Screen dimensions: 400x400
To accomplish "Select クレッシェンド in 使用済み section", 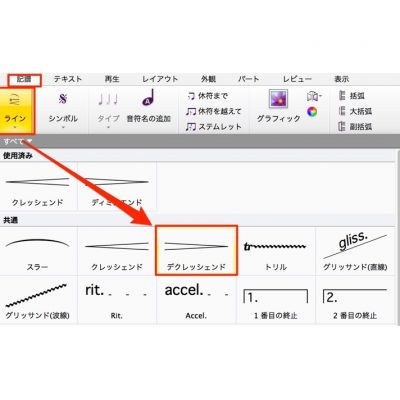I will coord(38,187).
